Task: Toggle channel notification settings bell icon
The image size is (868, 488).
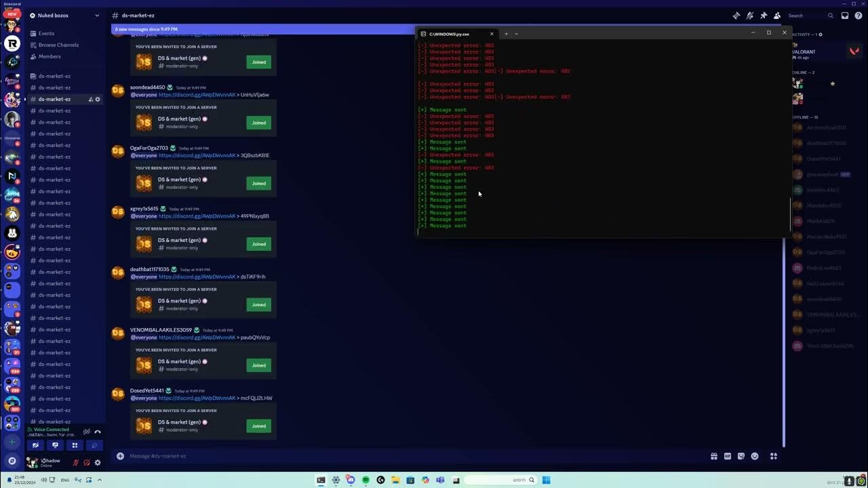Action: tap(750, 16)
